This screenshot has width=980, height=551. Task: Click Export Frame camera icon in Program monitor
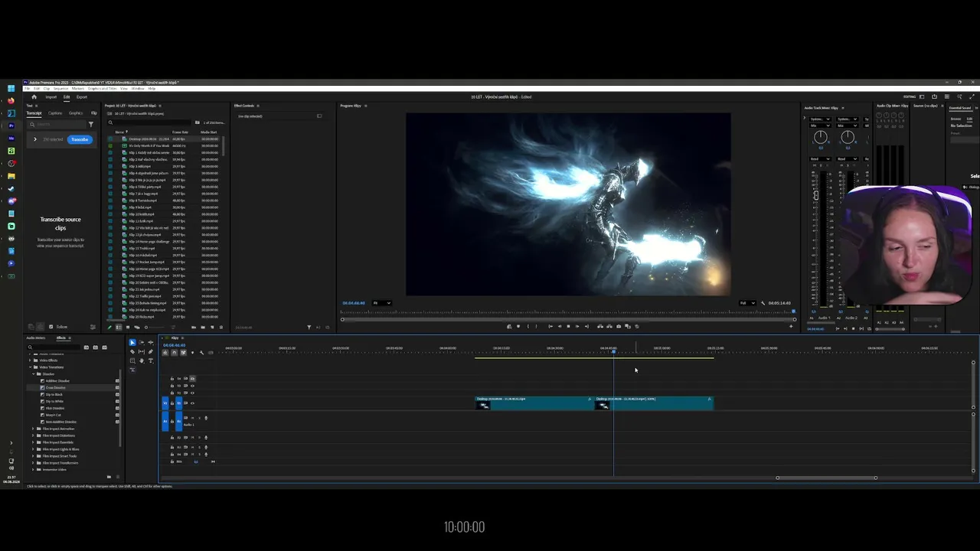619,327
